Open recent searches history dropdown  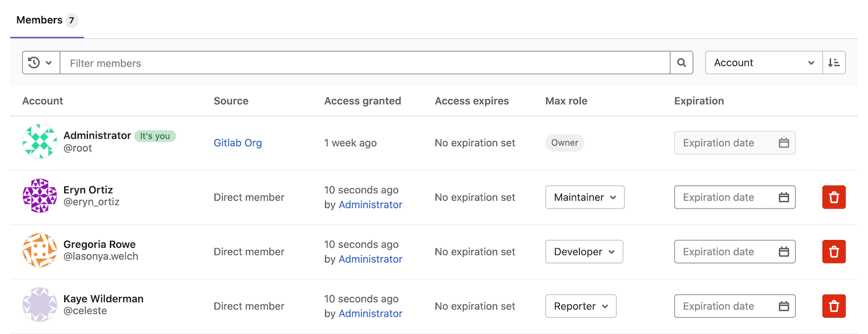click(41, 63)
